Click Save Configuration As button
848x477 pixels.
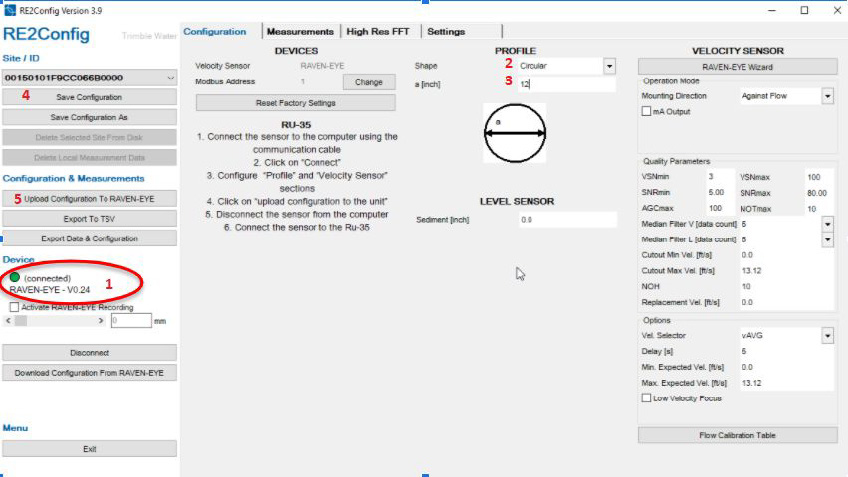(89, 117)
